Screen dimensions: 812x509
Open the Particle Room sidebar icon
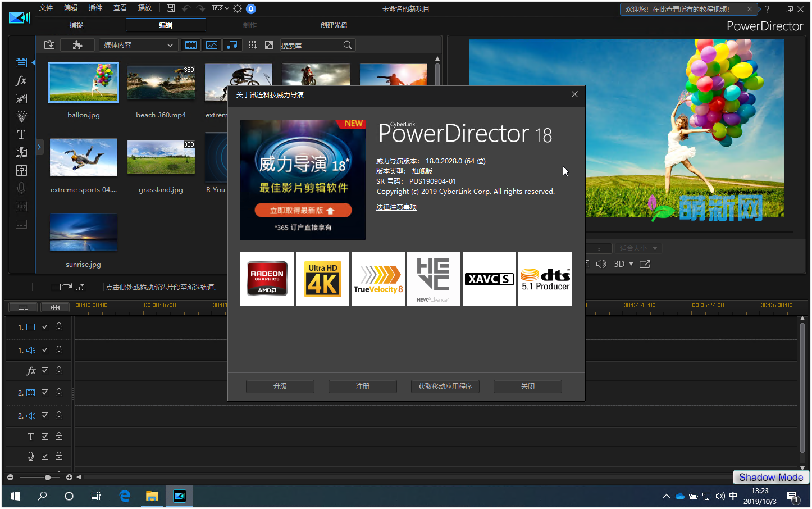point(21,116)
